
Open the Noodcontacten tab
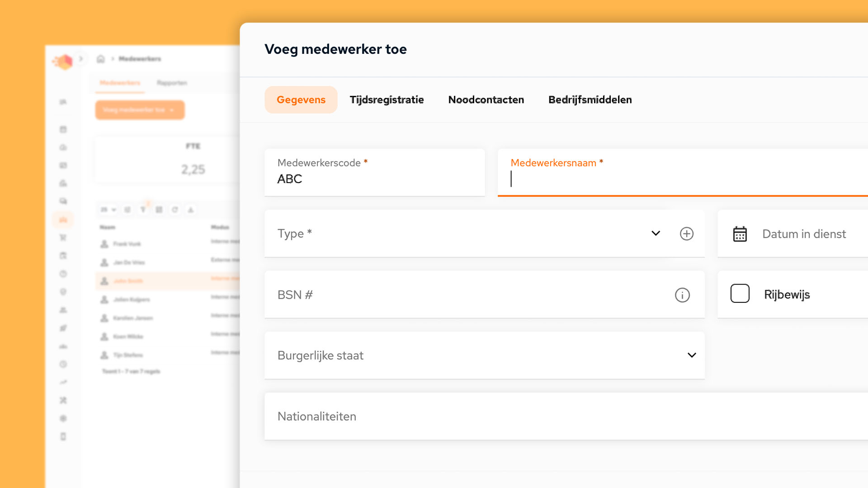(486, 100)
